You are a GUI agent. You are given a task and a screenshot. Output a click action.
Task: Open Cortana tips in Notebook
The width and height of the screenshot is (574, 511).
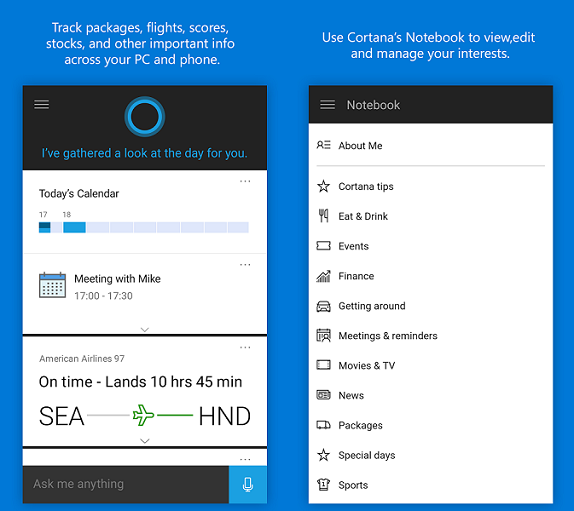pyautogui.click(x=430, y=186)
